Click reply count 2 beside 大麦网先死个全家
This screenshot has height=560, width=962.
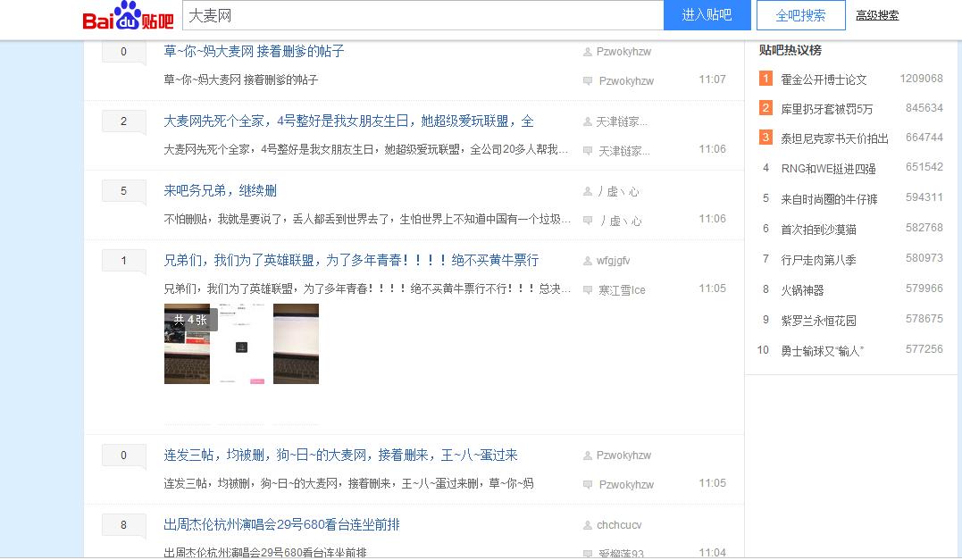pos(124,121)
